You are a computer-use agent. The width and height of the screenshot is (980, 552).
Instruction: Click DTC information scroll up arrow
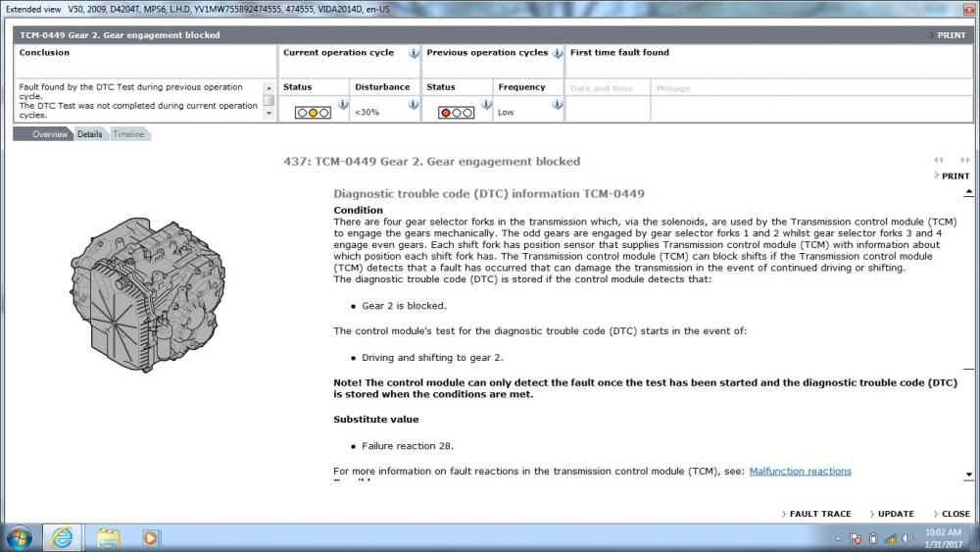(968, 192)
